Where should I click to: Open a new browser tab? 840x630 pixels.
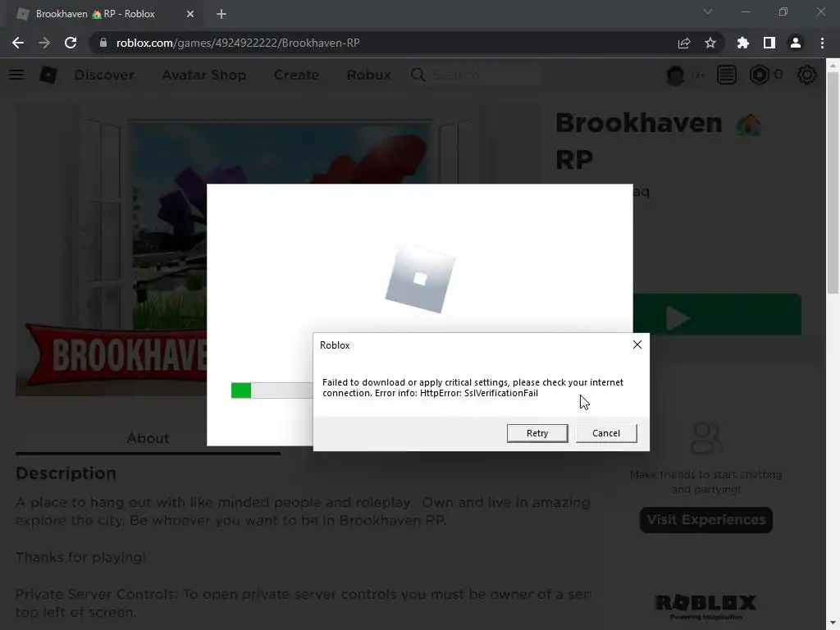(221, 14)
